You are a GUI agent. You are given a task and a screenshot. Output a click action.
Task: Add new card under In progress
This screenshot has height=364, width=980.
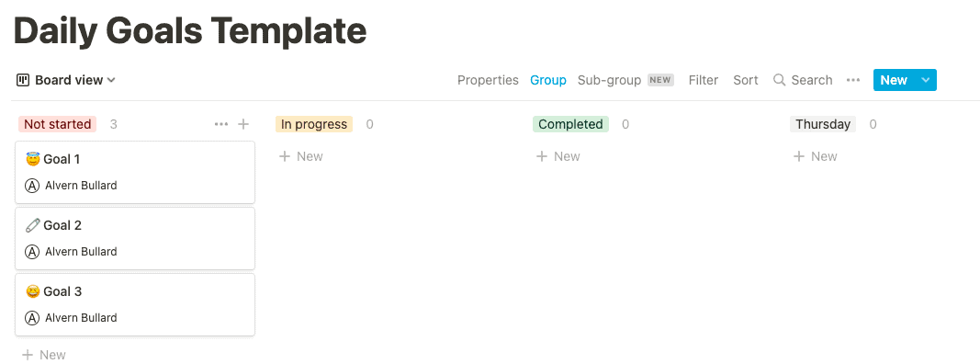click(x=300, y=156)
